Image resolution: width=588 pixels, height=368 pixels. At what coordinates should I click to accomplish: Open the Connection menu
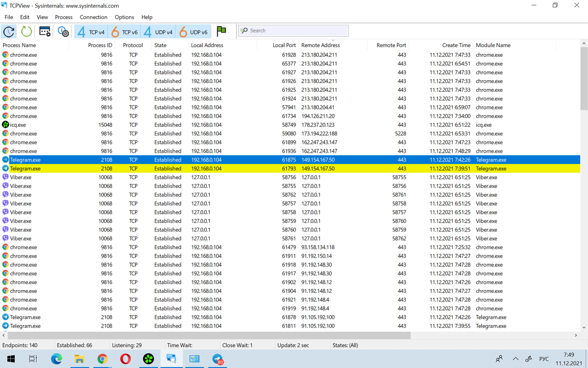point(94,17)
